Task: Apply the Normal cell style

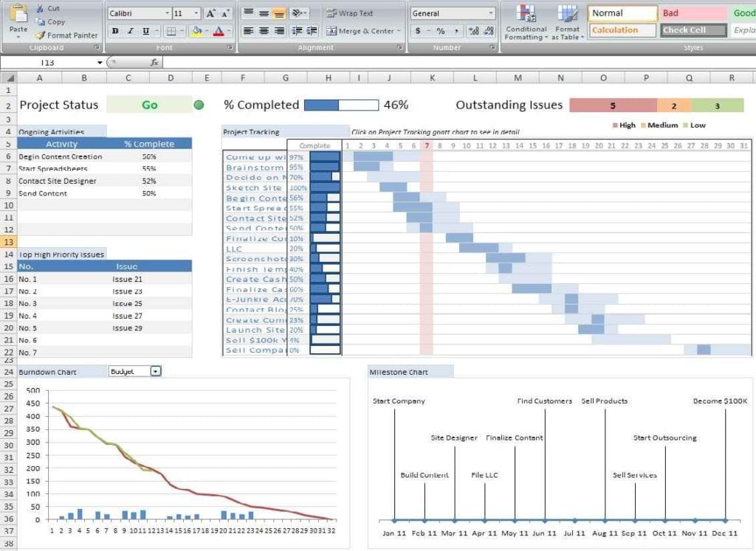Action: (621, 13)
